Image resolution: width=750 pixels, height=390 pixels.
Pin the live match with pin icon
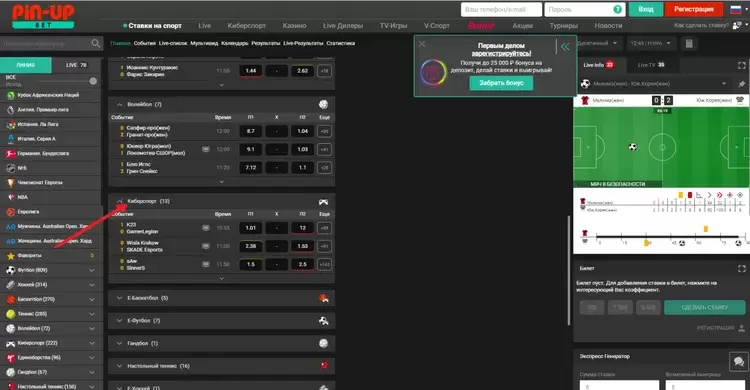coord(741,84)
